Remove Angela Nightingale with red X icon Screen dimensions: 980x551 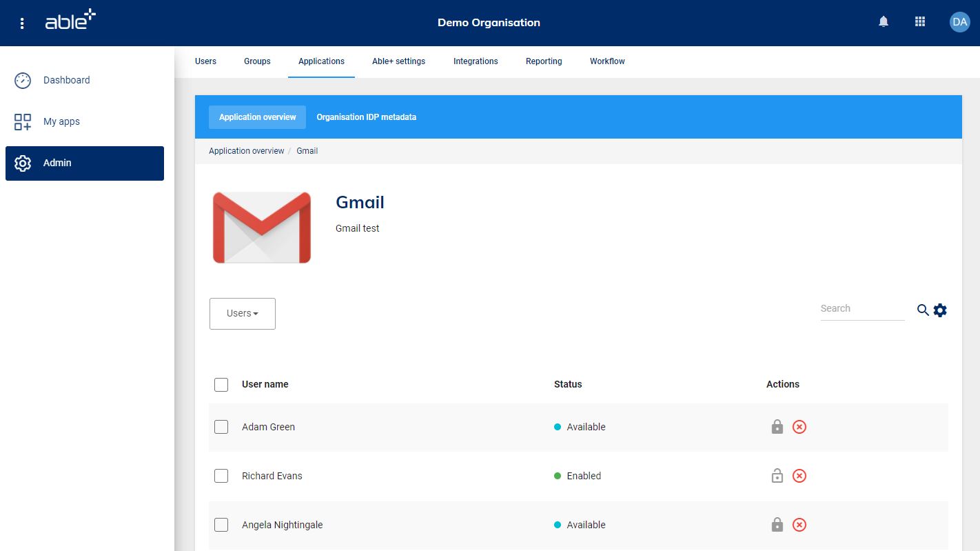799,525
